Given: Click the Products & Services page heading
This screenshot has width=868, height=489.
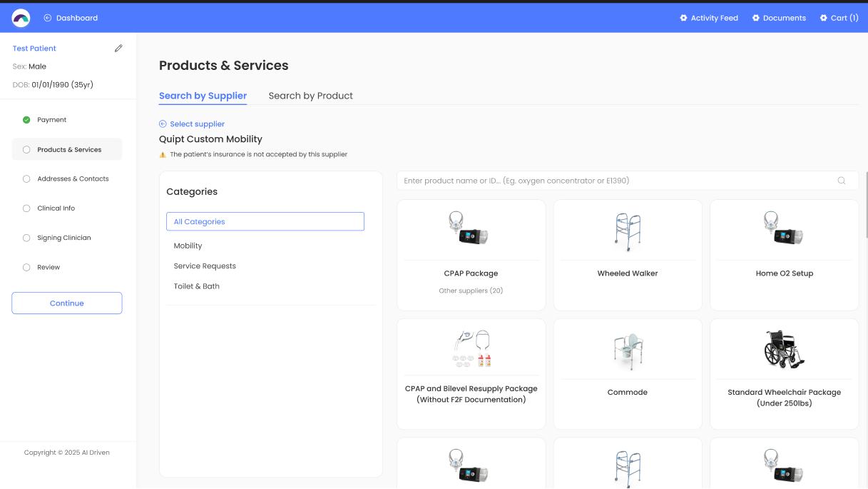Looking at the screenshot, I should 224,66.
